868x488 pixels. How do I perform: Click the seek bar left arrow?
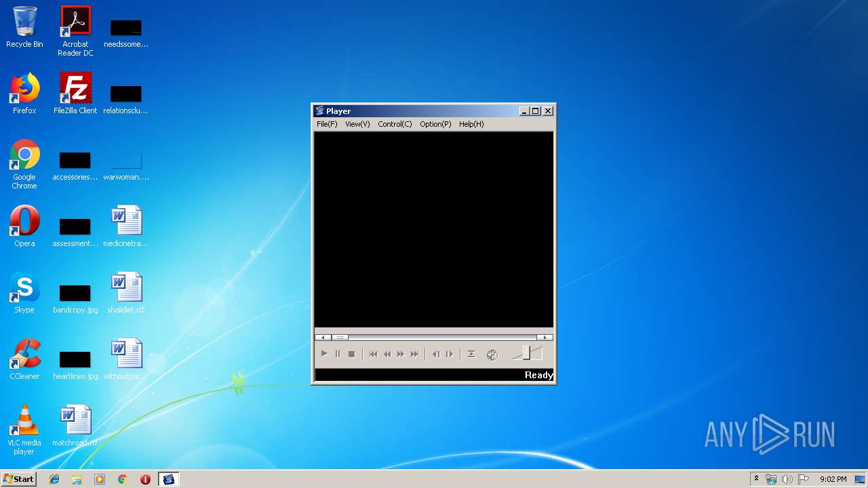tap(323, 337)
